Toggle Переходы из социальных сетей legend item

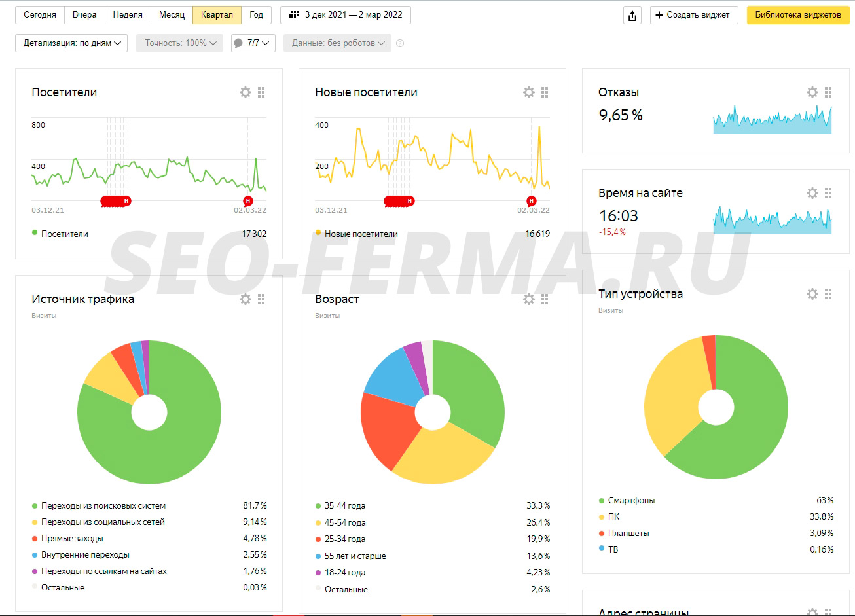point(98,522)
